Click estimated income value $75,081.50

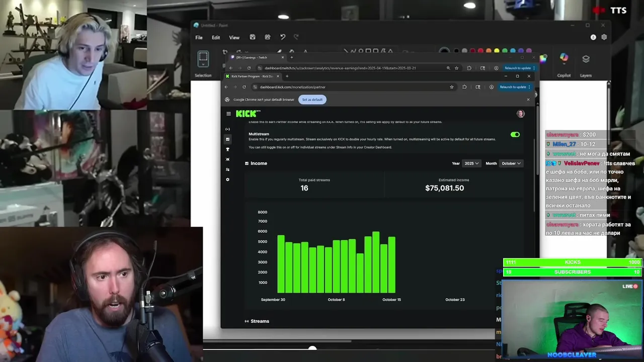(445, 188)
